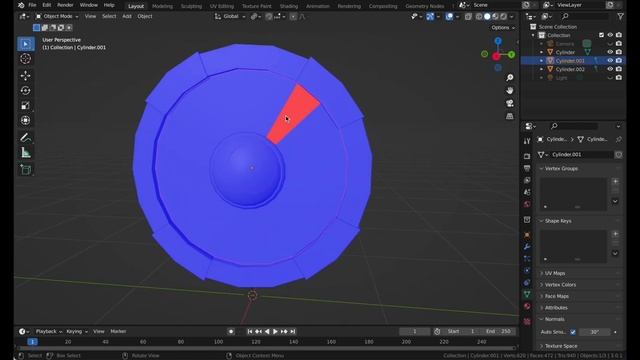This screenshot has width=640, height=360.
Task: Open the Object menu in viewport header
Action: pos(145,16)
